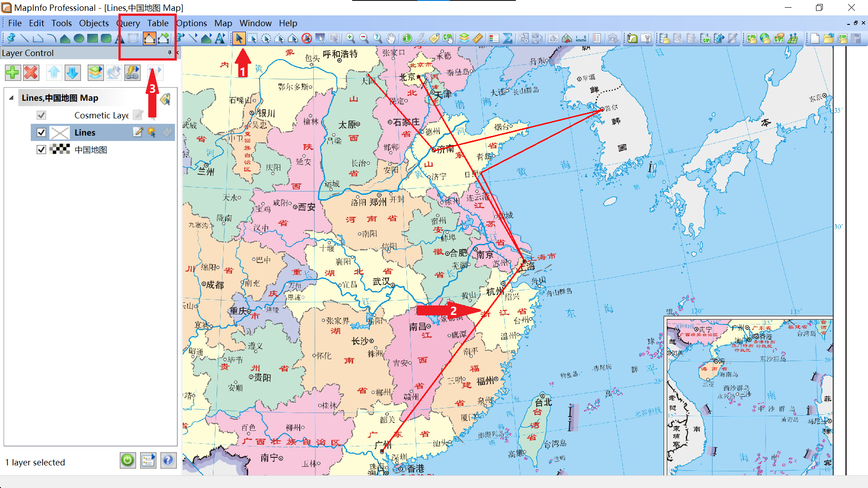Uncheck 中国地图 layer visibility checkbox

pos(41,150)
